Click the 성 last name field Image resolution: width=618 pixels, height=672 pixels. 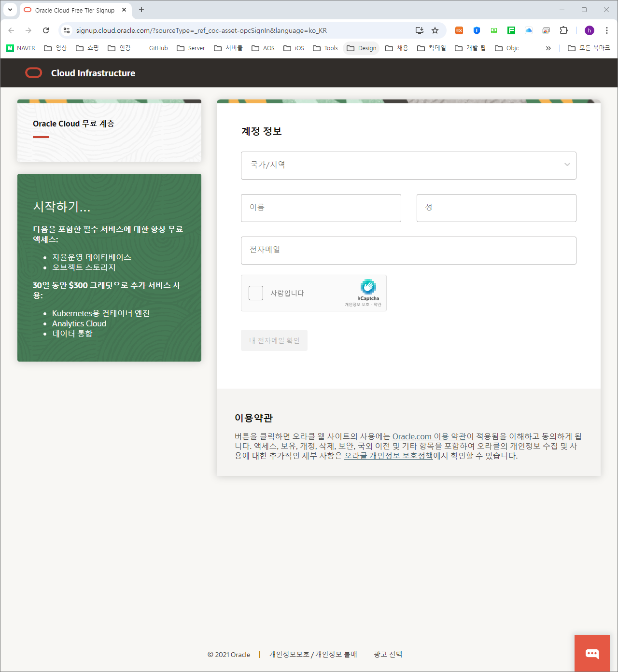(496, 208)
